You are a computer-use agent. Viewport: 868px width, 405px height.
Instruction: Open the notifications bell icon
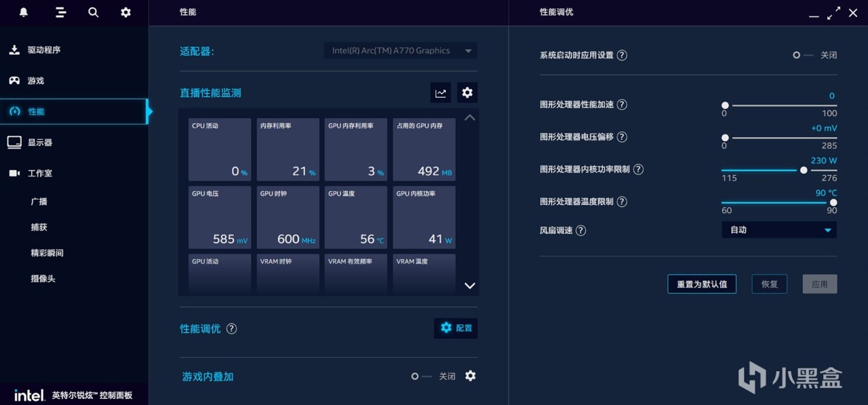click(x=24, y=12)
